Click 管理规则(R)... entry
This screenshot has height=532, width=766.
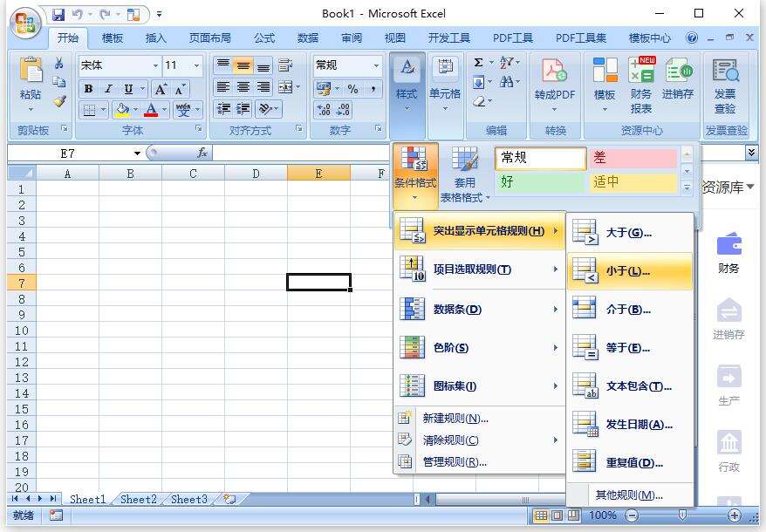(x=480, y=461)
